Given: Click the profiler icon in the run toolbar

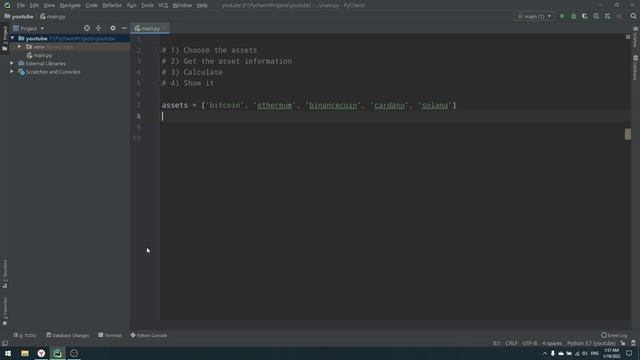Looking at the screenshot, I should point(596,16).
